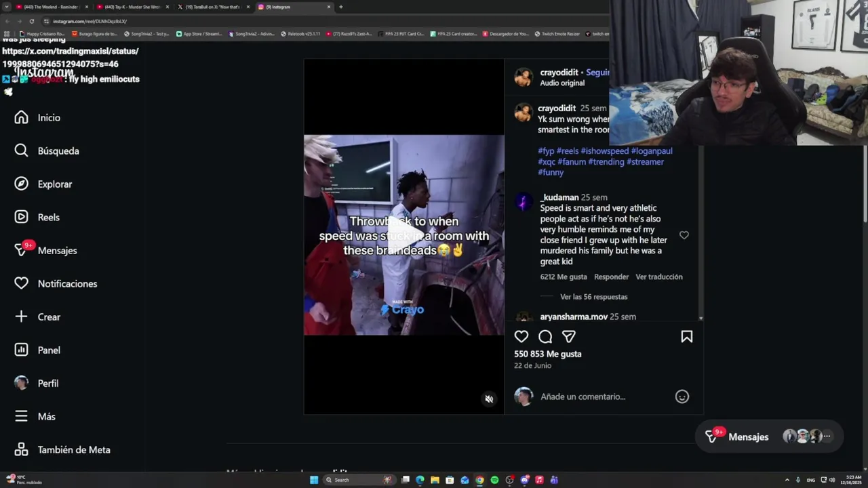Open Mensajes icon in left sidebar

pyautogui.click(x=21, y=250)
